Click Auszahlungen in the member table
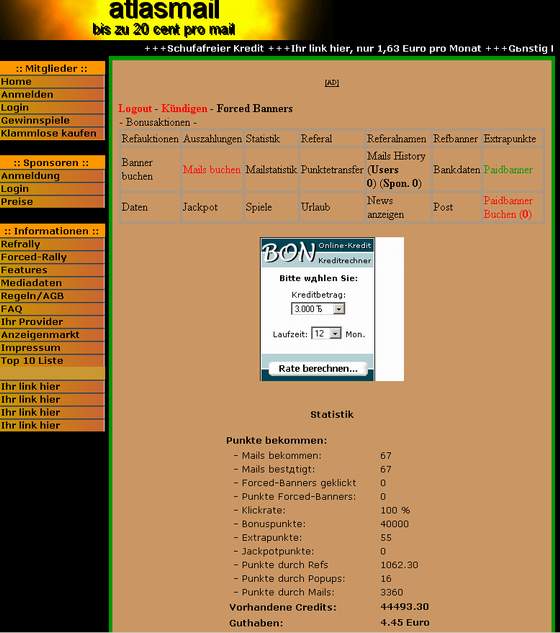 (x=212, y=139)
